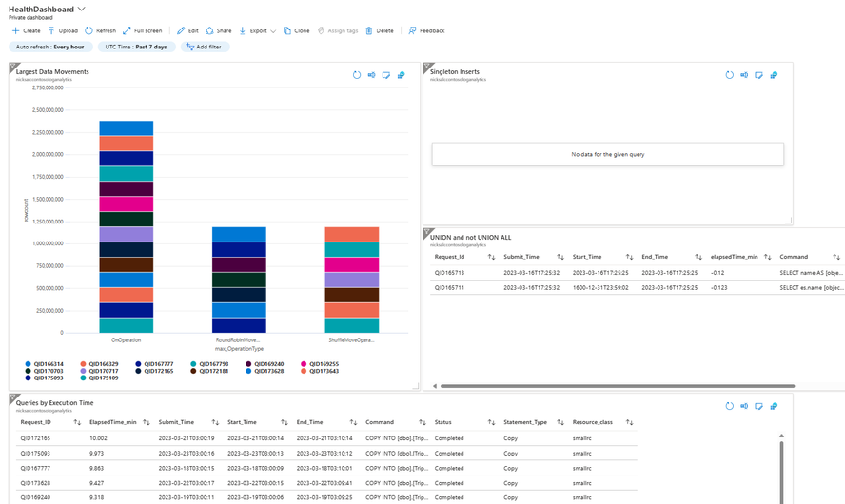The image size is (845, 504).
Task: Click the top blue OnOperation bar segment
Action: (127, 128)
